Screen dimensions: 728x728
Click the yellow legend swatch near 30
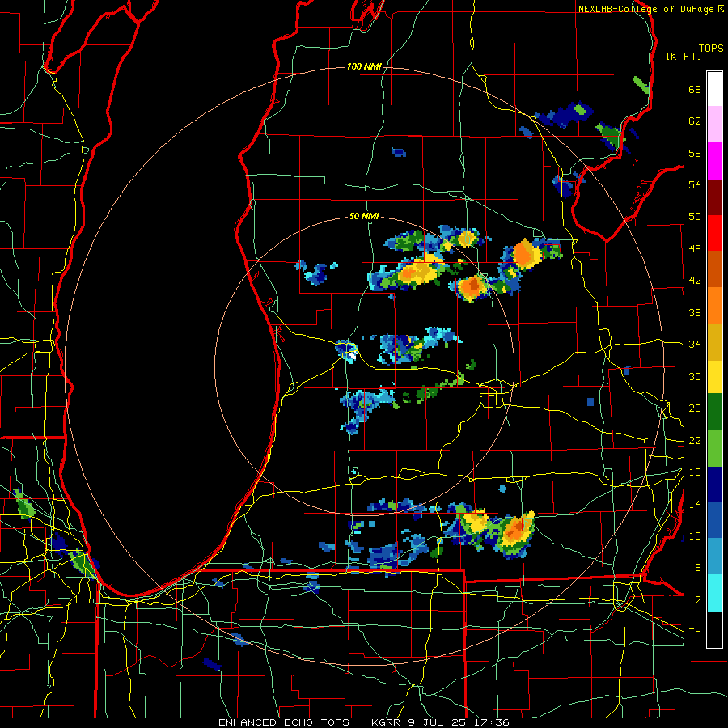714,376
